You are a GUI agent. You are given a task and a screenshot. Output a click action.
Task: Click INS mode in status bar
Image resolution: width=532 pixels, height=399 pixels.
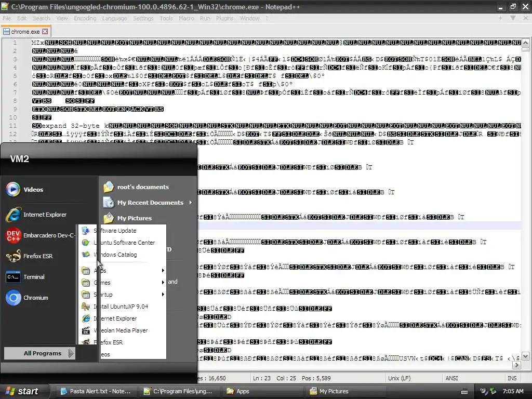tap(512, 378)
